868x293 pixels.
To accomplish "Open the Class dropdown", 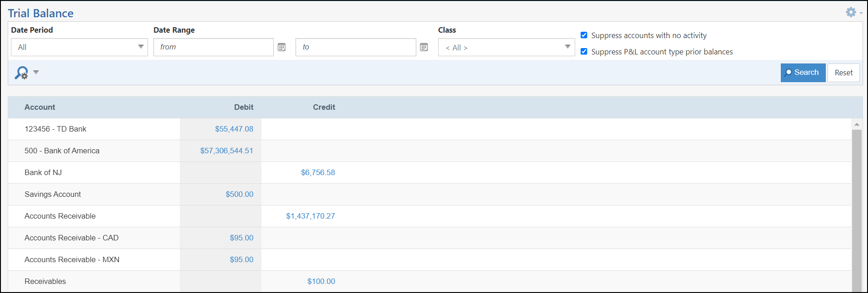I will click(x=506, y=47).
